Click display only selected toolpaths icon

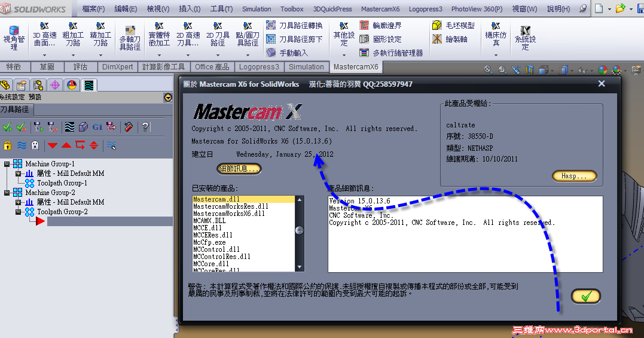point(111,145)
